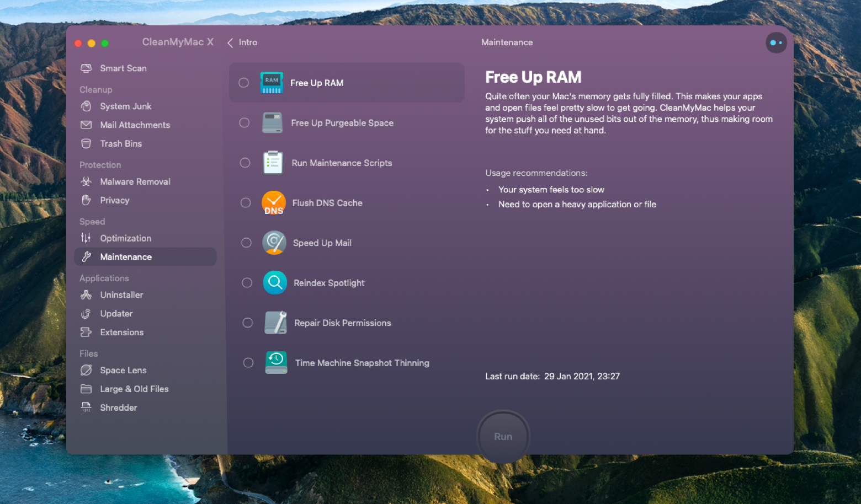Click the CleanMyMac X title text

point(178,42)
